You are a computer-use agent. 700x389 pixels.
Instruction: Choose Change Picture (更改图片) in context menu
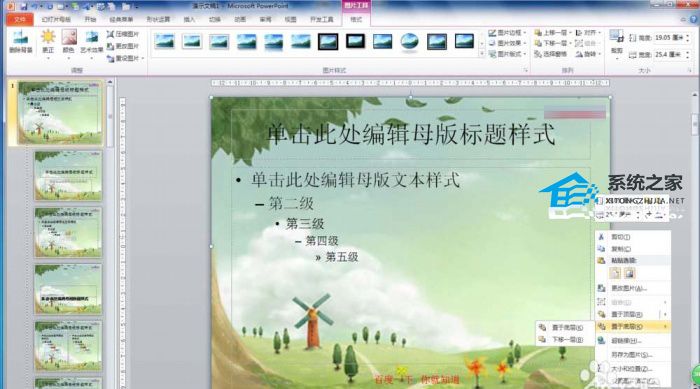point(633,289)
